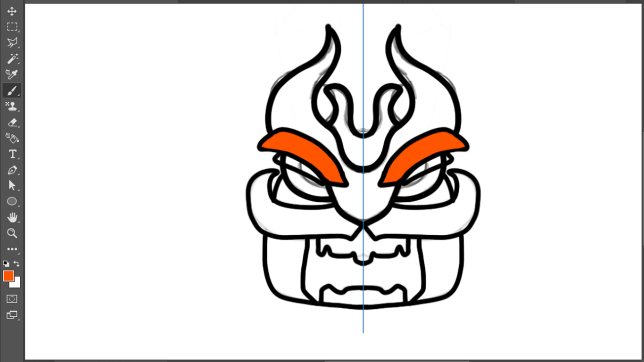
Task: Swap foreground and background colors
Action: click(x=17, y=263)
